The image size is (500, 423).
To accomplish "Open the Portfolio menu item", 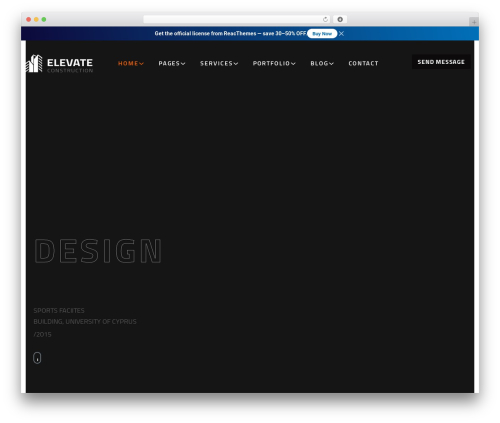I will coord(271,63).
